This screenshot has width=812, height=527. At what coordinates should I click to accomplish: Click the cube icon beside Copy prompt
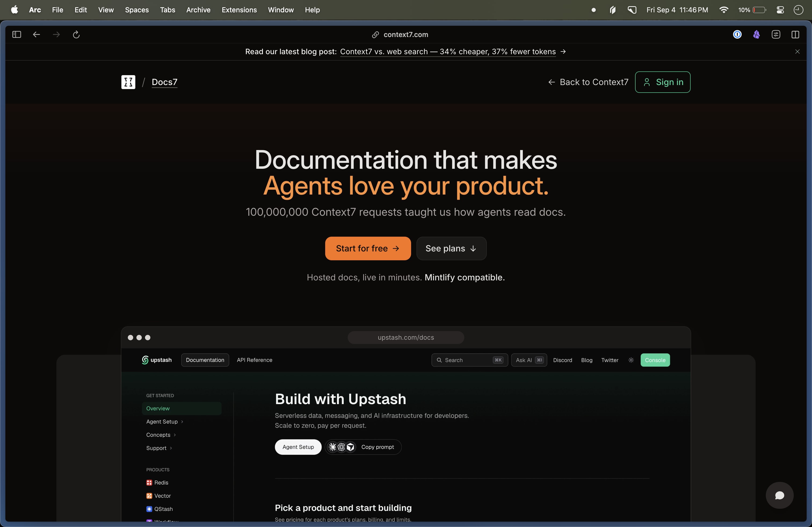point(350,447)
